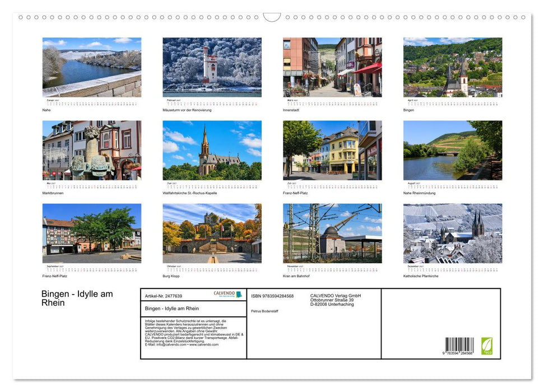The image size is (544, 392).
Task: Select the Bingen town overview photo
Action: point(453,67)
